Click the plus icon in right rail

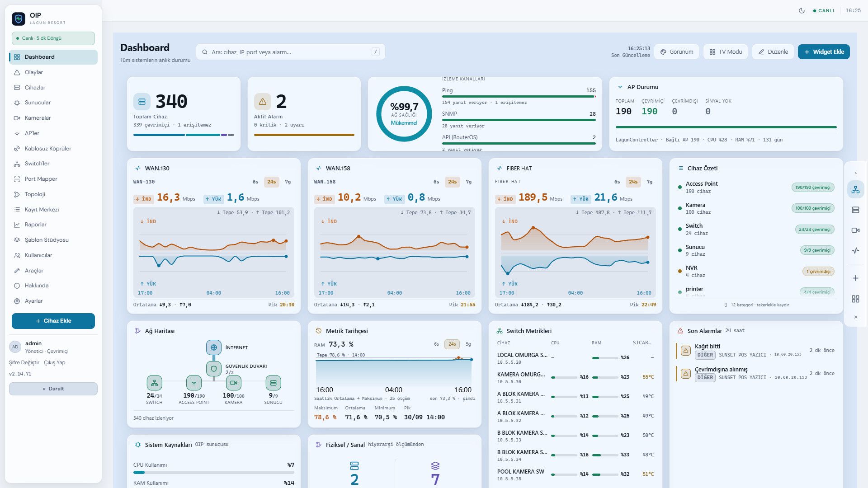855,278
